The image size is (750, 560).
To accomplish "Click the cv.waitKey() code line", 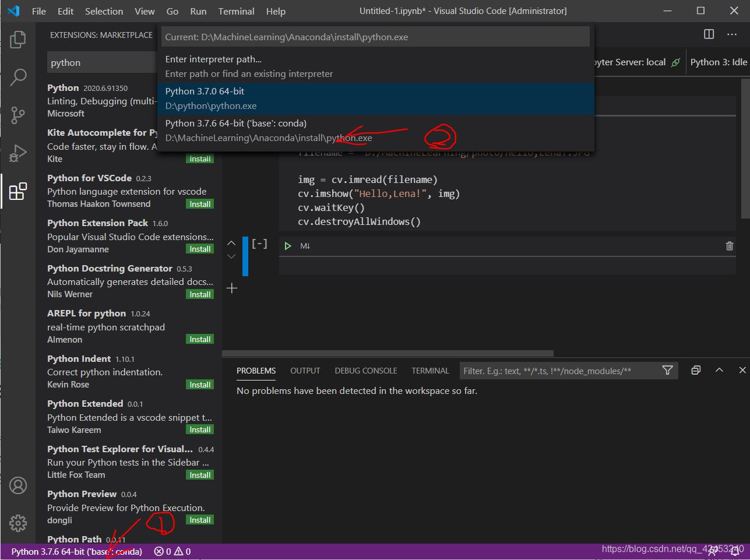I will [x=331, y=207].
